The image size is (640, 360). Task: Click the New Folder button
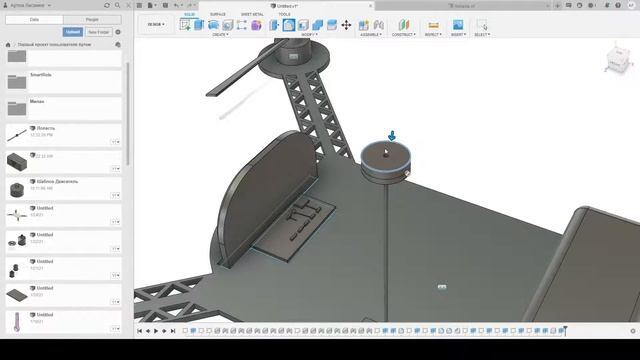[99, 32]
